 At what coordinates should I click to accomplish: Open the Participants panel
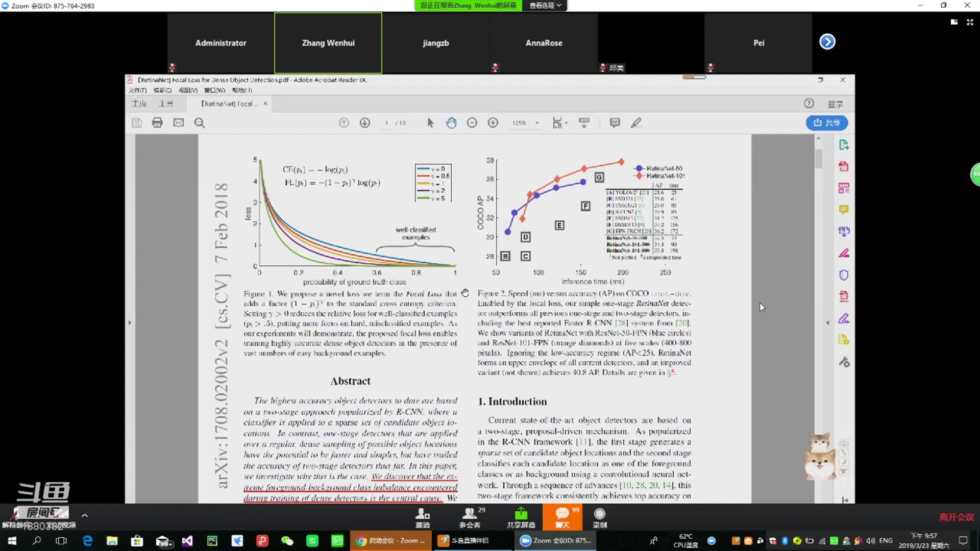(470, 517)
